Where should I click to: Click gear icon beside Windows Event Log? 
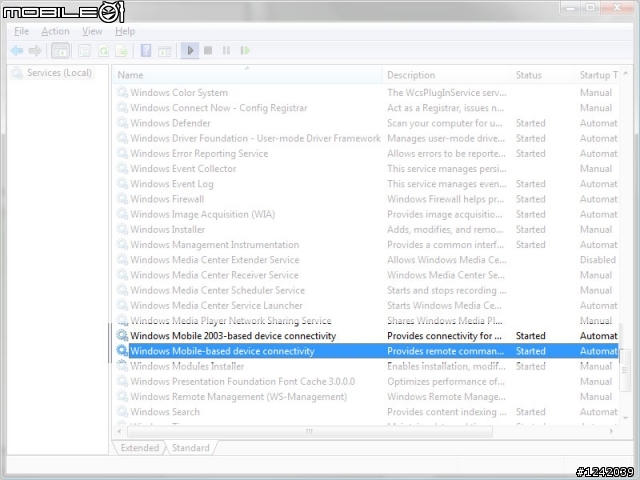point(122,183)
